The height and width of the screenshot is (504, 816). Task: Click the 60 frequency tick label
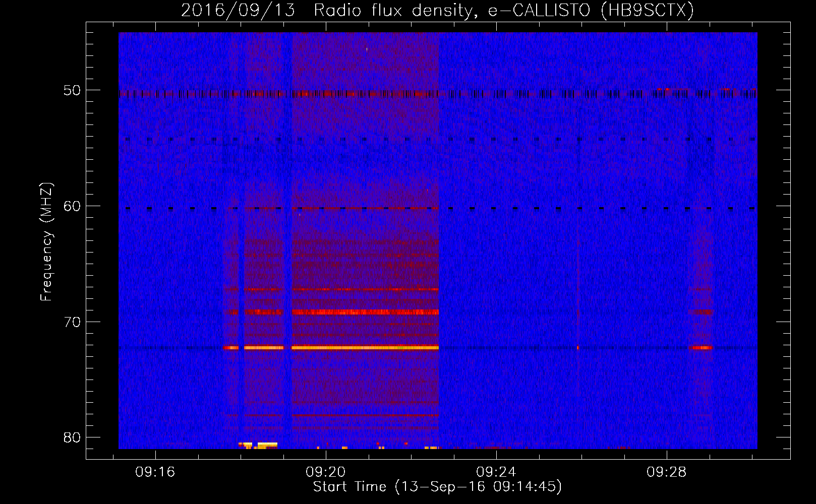click(72, 206)
